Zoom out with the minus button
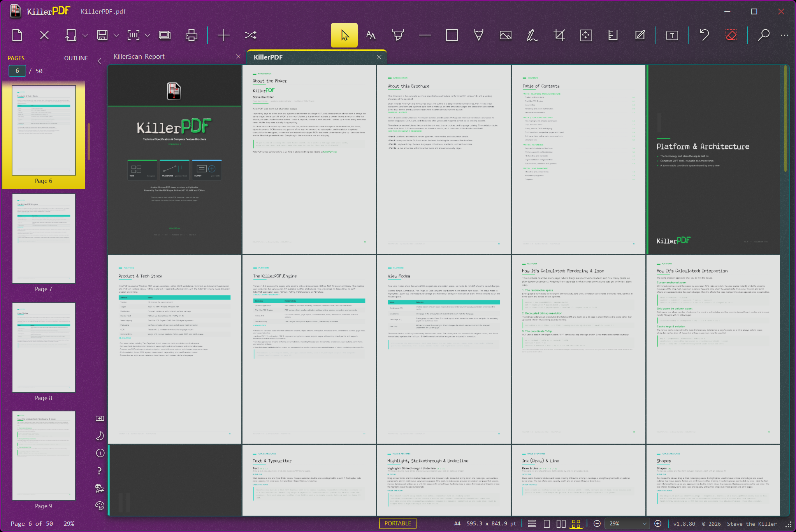This screenshot has width=796, height=532. [x=597, y=524]
